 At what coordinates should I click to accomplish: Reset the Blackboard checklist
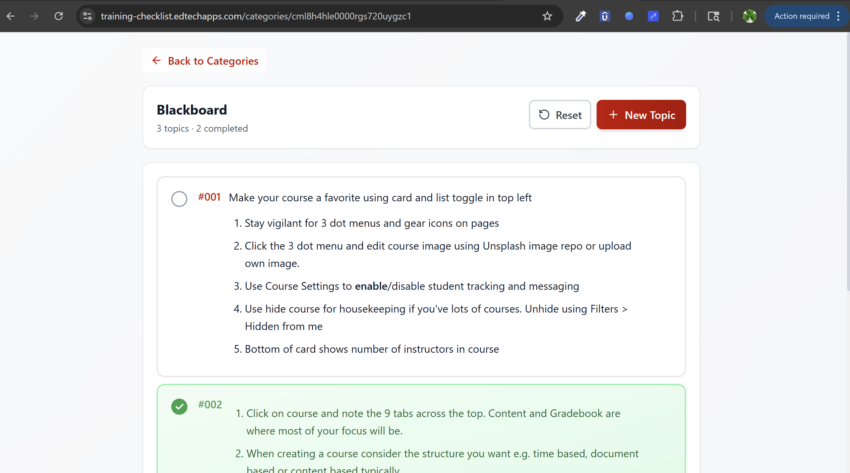(560, 115)
